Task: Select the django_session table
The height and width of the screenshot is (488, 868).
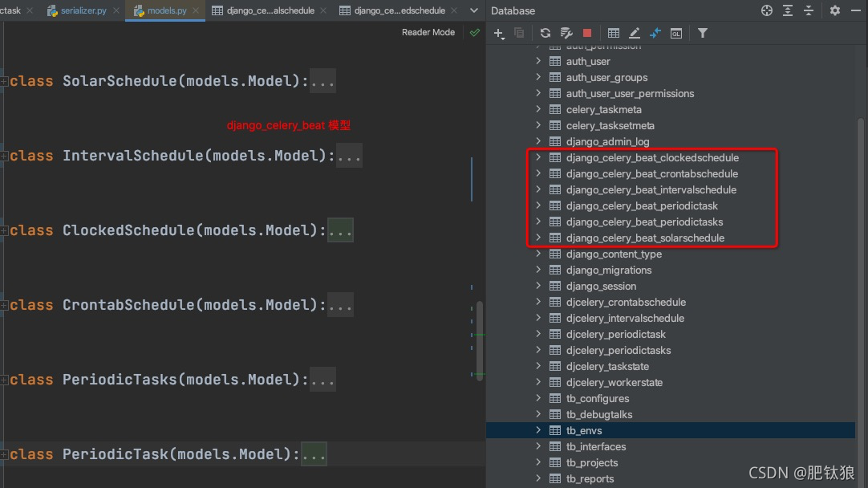Action: click(x=601, y=287)
